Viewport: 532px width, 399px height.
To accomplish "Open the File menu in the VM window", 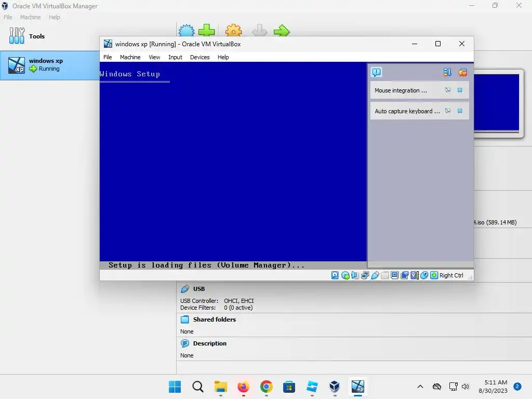I will coord(108,57).
